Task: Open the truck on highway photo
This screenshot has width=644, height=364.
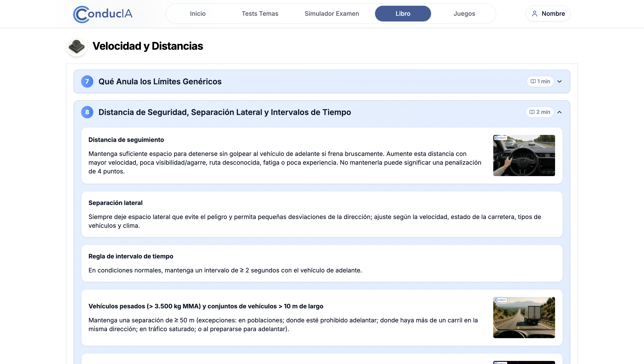Action: (524, 318)
